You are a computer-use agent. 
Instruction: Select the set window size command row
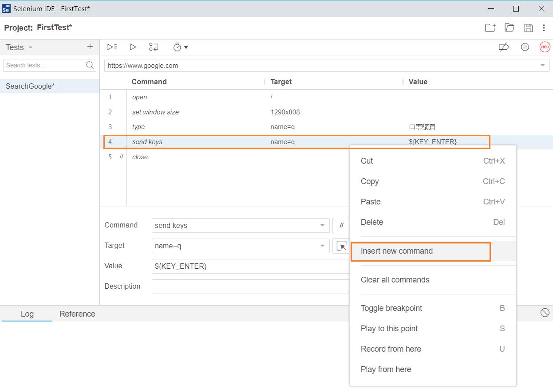tap(326, 112)
